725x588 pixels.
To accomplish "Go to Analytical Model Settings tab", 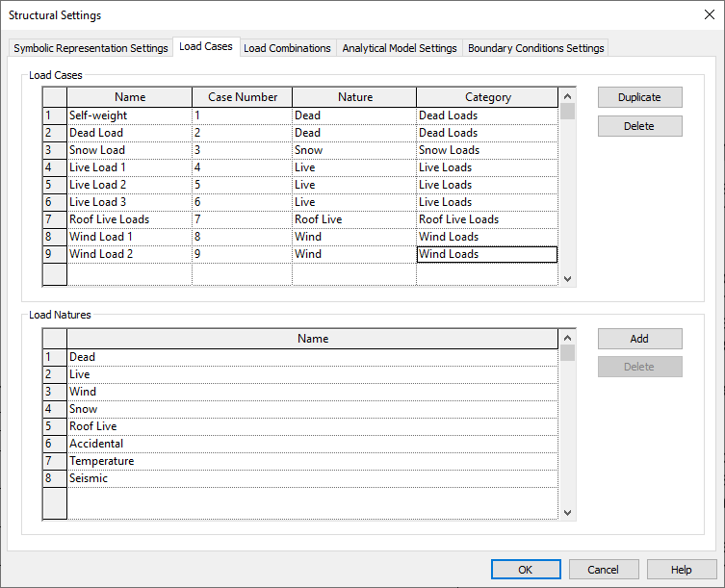I will tap(400, 48).
